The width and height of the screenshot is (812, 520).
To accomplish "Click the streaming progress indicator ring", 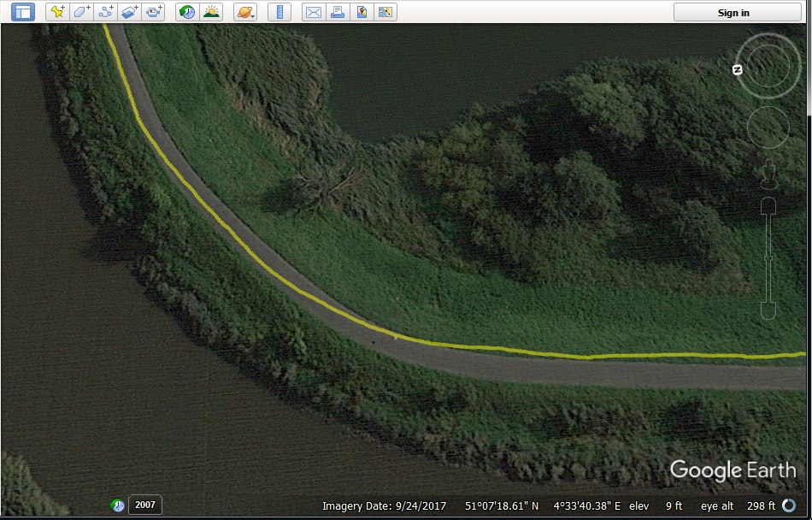I will [x=789, y=505].
